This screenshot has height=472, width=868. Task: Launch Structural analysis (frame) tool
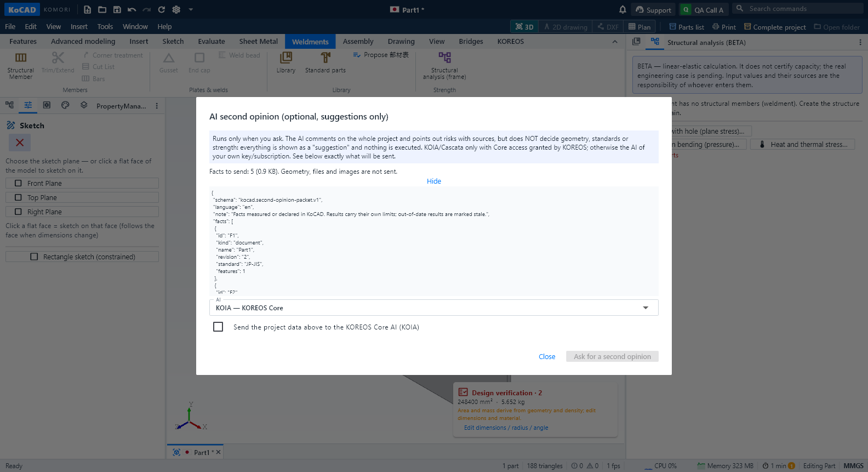coord(444,66)
